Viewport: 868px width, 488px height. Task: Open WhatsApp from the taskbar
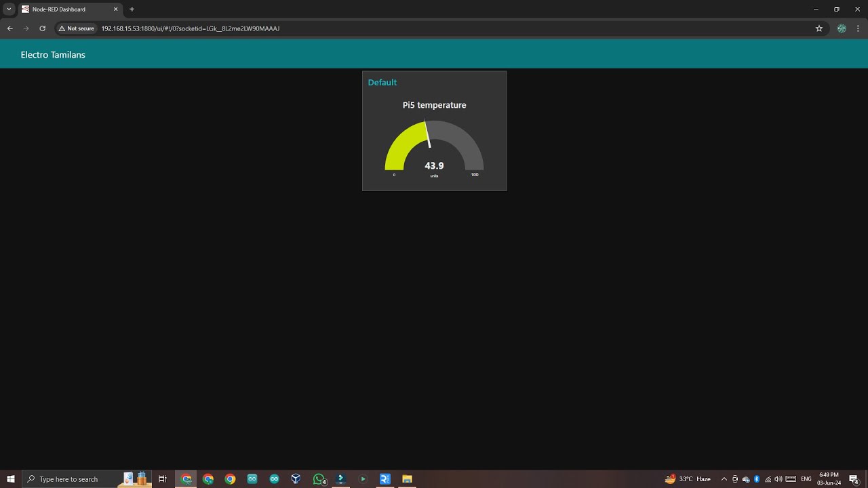(319, 479)
